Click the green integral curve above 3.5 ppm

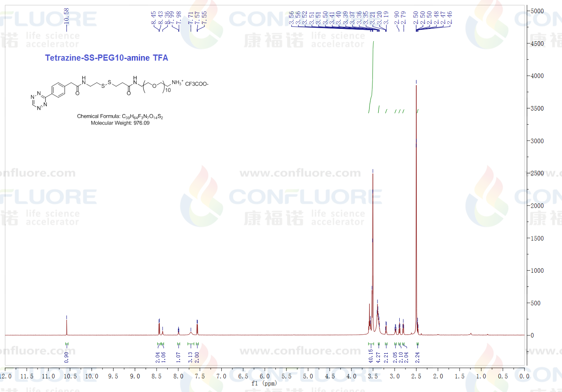(372, 77)
